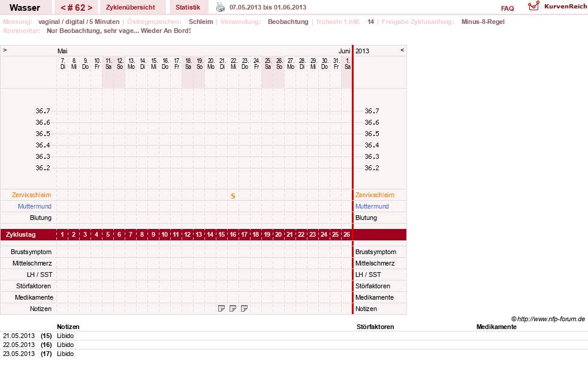Visit the nfp-forum.de link

coord(551,319)
